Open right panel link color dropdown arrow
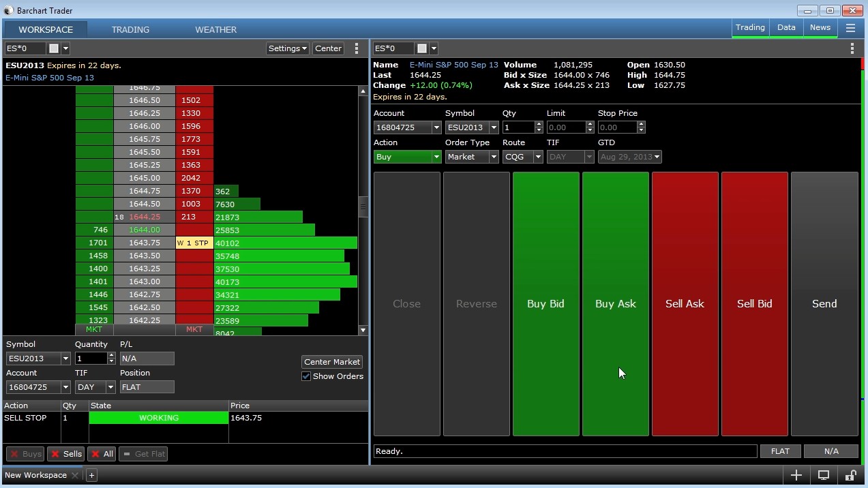Image resolution: width=868 pixels, height=488 pixels. tap(434, 48)
